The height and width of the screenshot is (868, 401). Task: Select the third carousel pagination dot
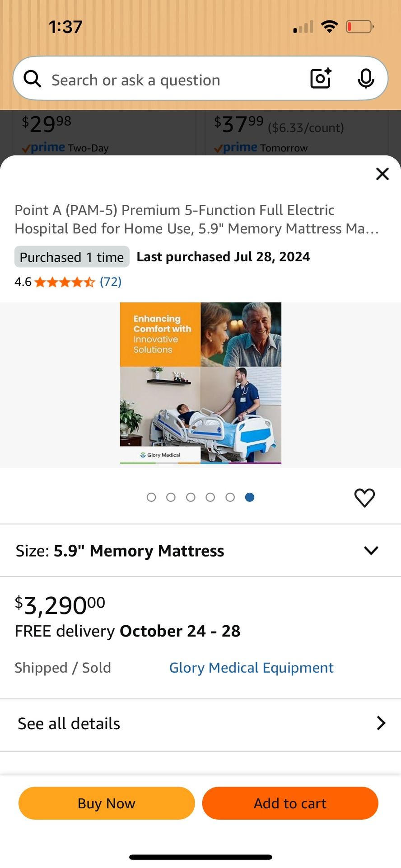pyautogui.click(x=191, y=497)
